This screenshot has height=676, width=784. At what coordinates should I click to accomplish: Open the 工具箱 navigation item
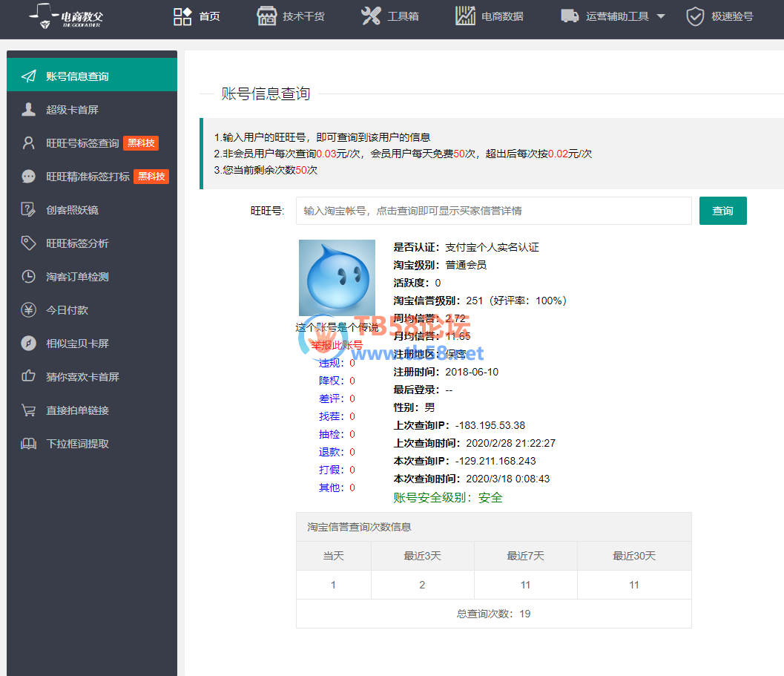click(390, 16)
